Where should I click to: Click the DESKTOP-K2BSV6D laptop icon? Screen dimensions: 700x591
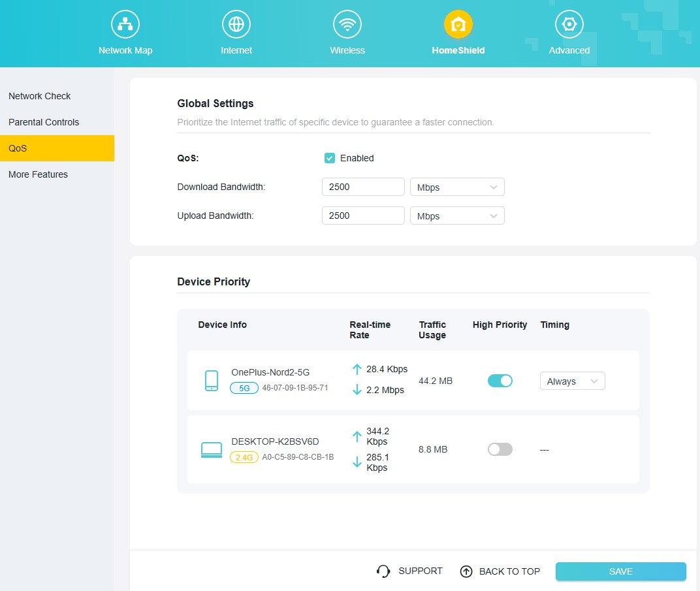click(212, 450)
